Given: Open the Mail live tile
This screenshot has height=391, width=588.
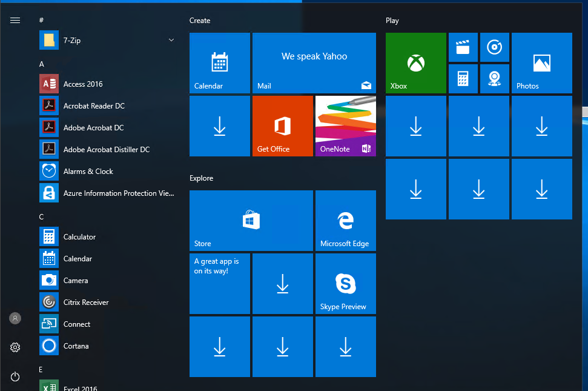Looking at the screenshot, I should coord(314,63).
